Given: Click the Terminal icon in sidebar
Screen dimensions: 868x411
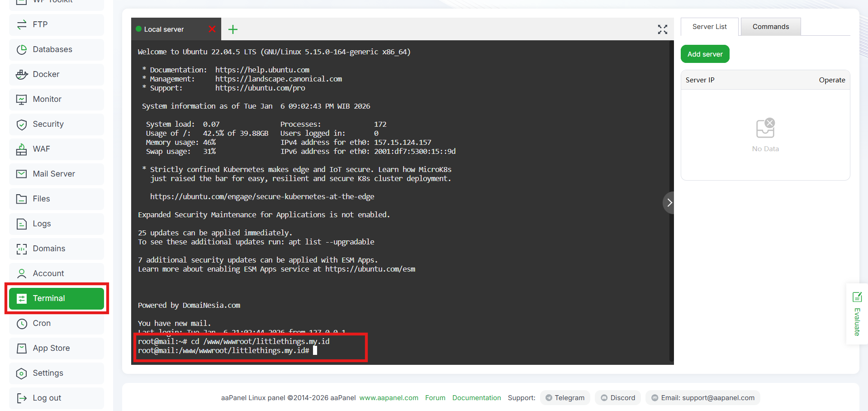Looking at the screenshot, I should (22, 298).
